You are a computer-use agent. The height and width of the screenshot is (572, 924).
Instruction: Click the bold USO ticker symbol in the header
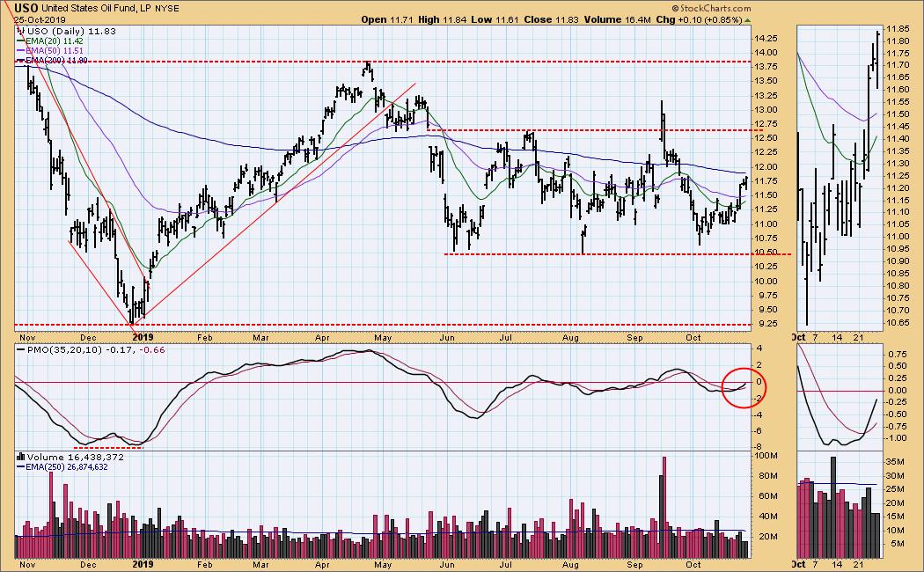point(26,8)
